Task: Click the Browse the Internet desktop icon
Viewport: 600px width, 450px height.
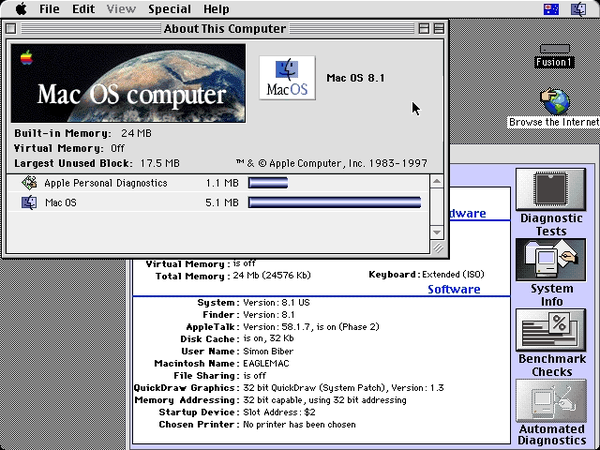Action: [554, 102]
